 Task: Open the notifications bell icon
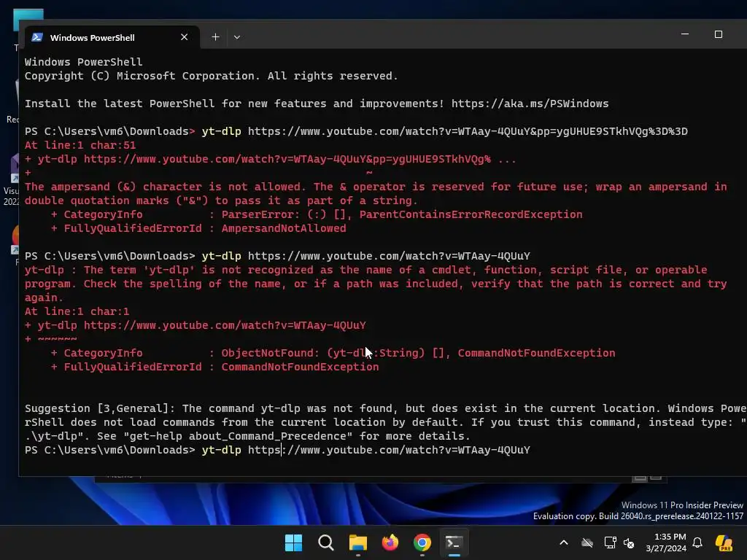pyautogui.click(x=697, y=542)
